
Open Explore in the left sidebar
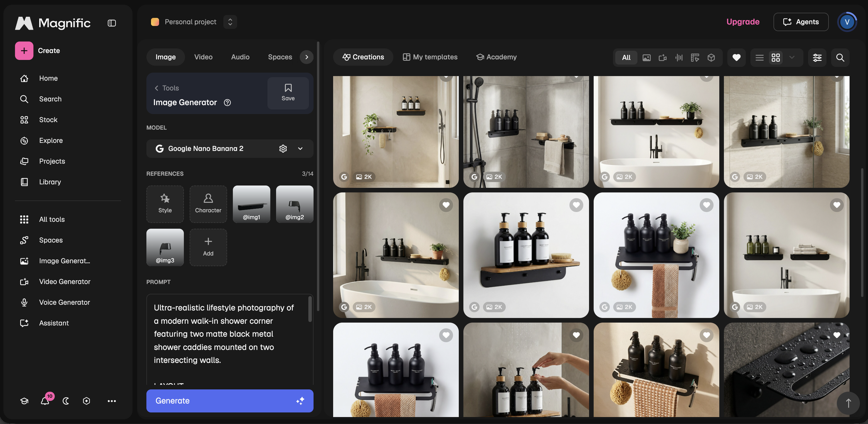[41, 141]
